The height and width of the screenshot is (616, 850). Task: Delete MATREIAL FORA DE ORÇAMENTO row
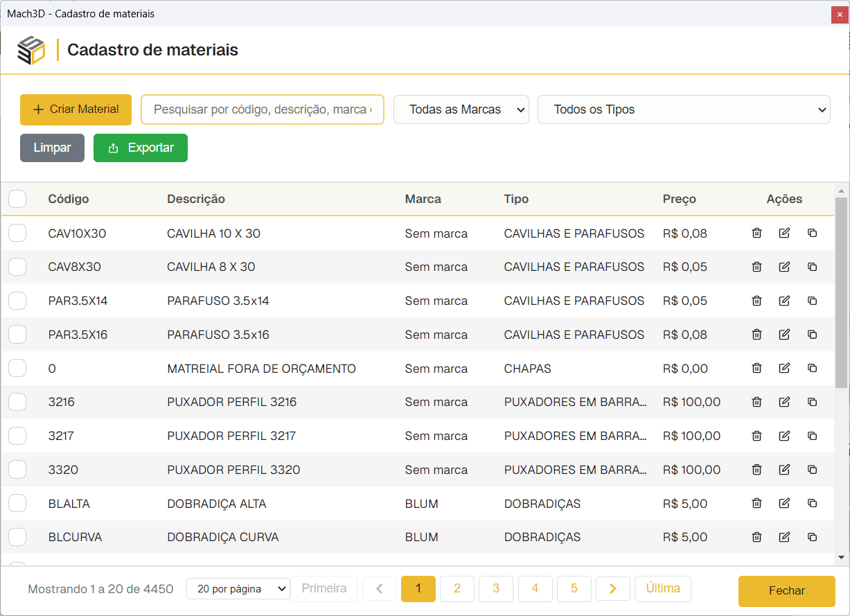[756, 369]
